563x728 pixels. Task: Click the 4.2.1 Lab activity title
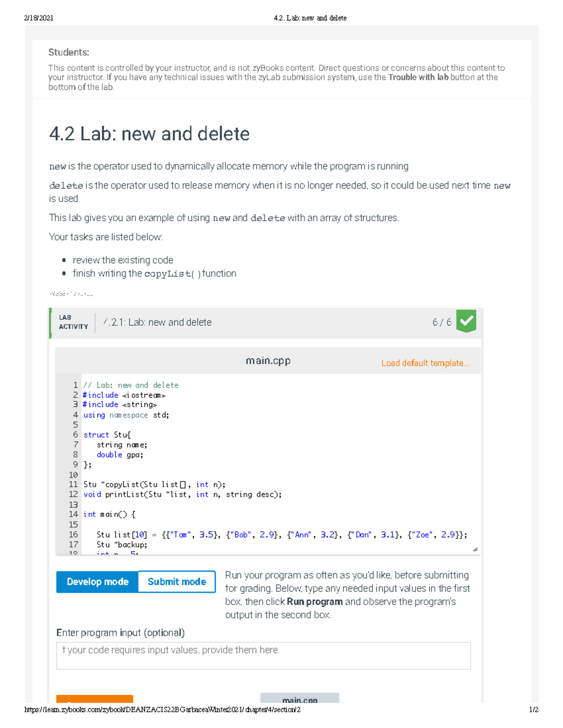(157, 322)
